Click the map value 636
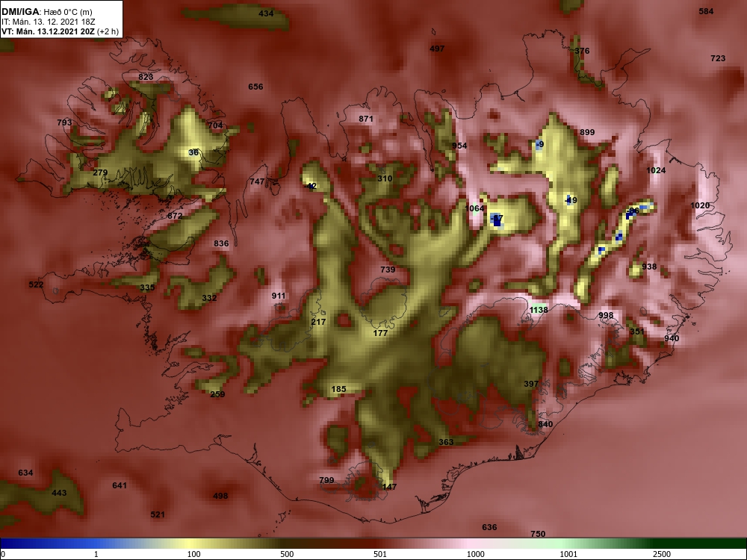This screenshot has width=747, height=560. pyautogui.click(x=489, y=528)
